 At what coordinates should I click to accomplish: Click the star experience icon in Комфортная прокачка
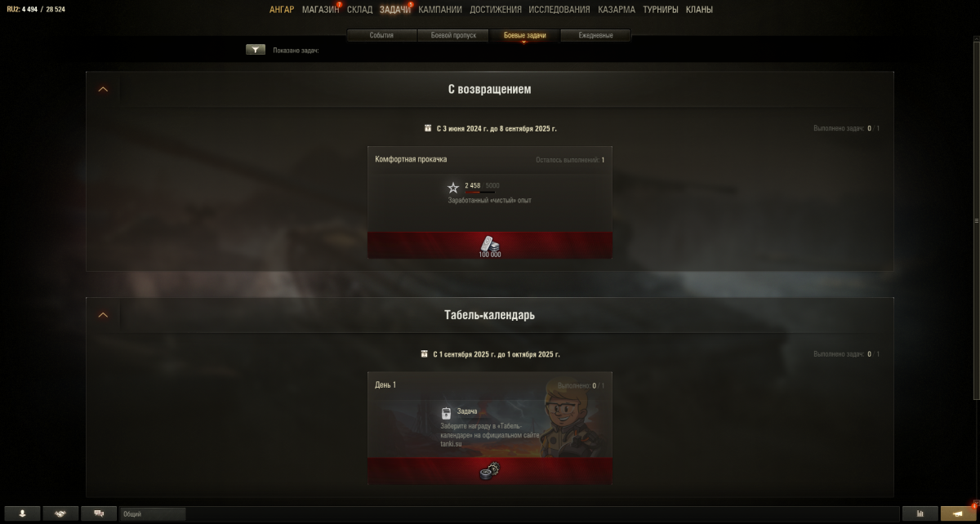point(453,188)
